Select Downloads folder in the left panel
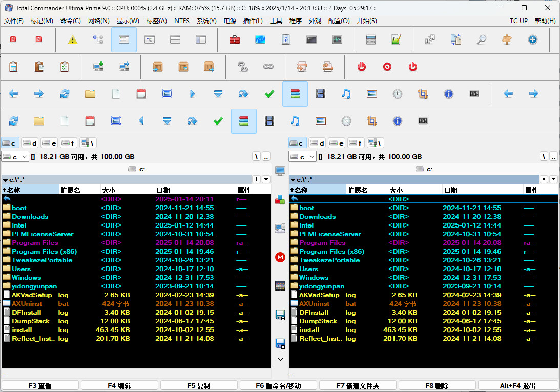 click(x=136, y=217)
